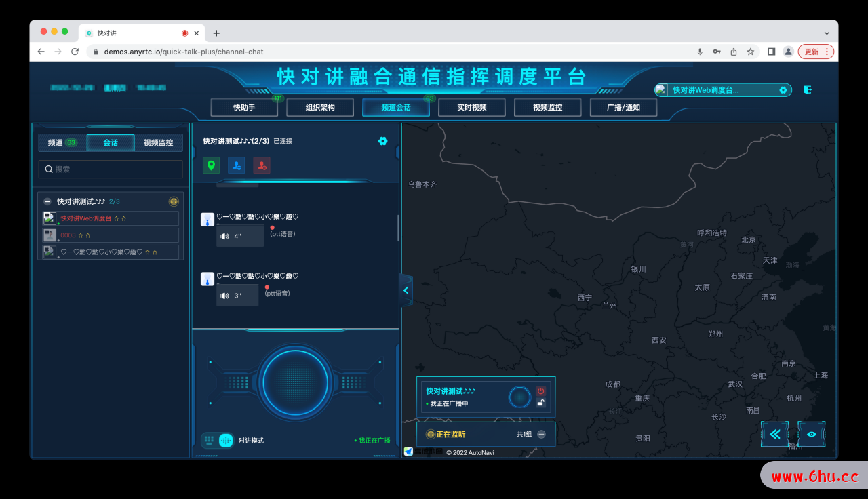Select member ♡一♡點♡點♡小♡樂♡趣♡ in channel list
Viewport: 868px width, 499px height.
[x=111, y=252]
